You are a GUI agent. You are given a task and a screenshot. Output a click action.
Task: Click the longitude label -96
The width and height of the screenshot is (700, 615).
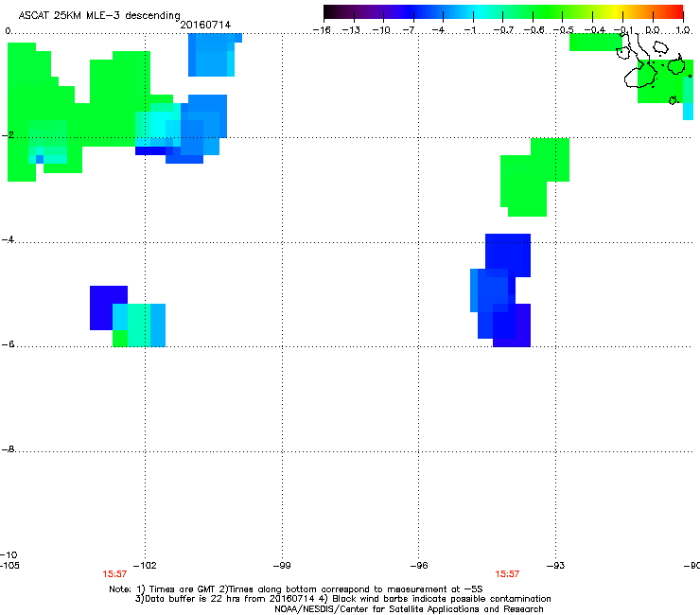419,566
